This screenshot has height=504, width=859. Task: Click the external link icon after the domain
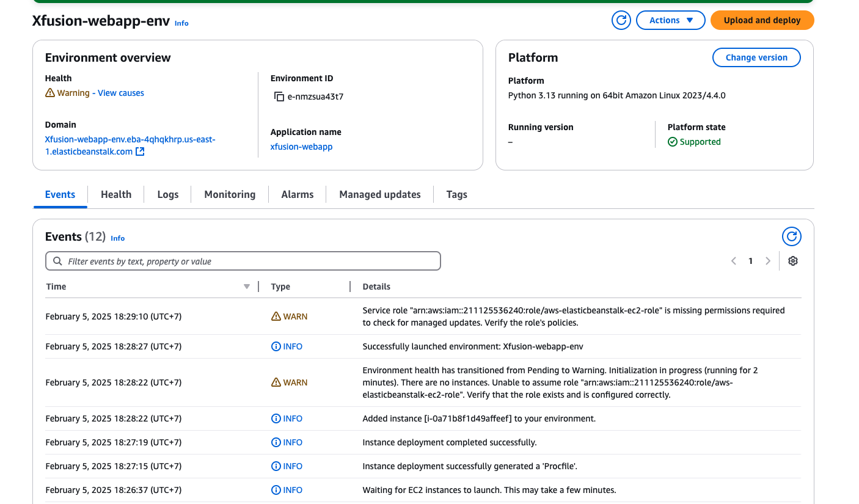[140, 152]
